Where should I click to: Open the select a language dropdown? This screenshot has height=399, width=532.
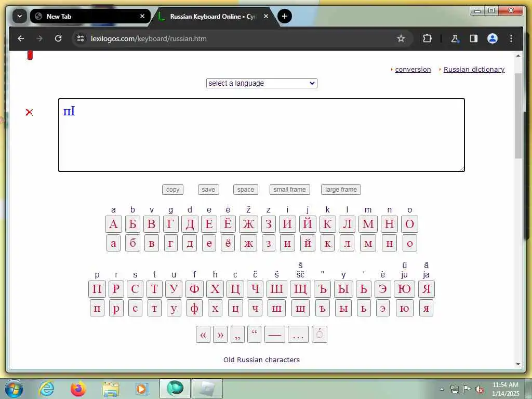(x=262, y=83)
